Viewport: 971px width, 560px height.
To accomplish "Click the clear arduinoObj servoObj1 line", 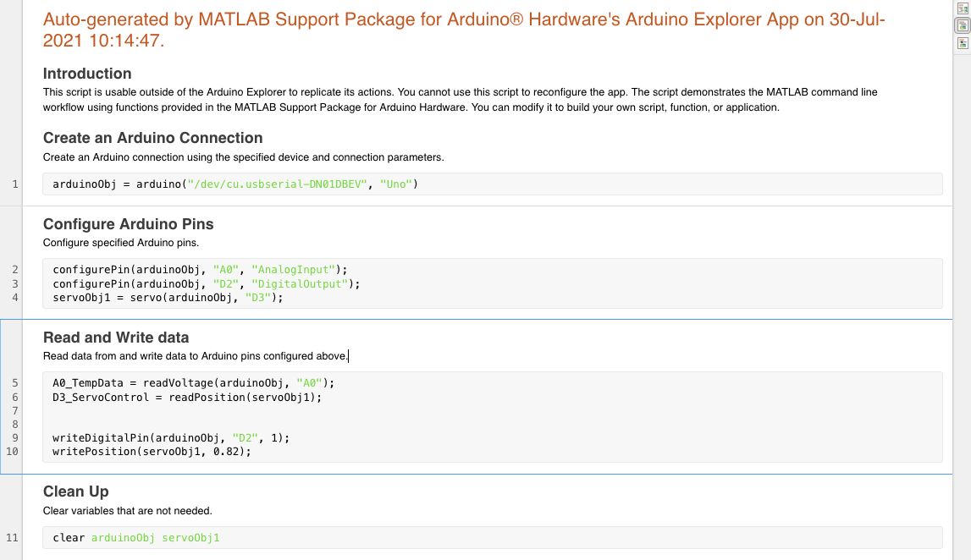I will 135,538.
